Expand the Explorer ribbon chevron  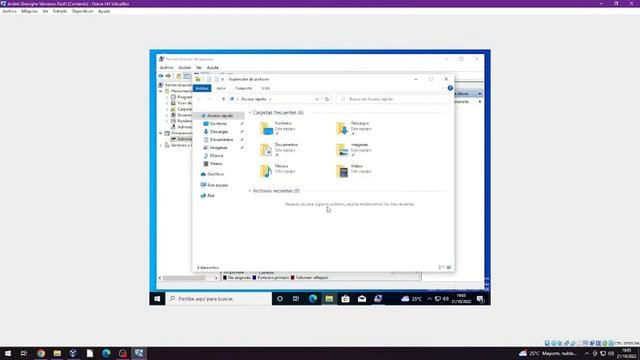click(443, 88)
